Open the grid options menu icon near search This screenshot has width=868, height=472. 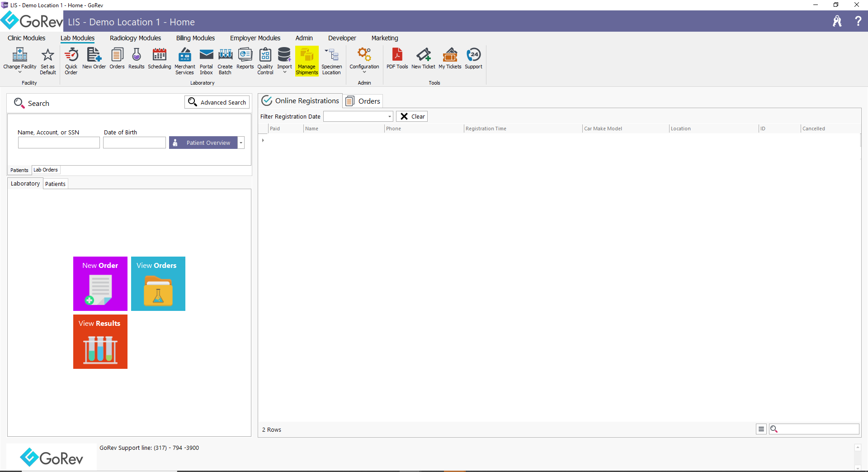(761, 429)
